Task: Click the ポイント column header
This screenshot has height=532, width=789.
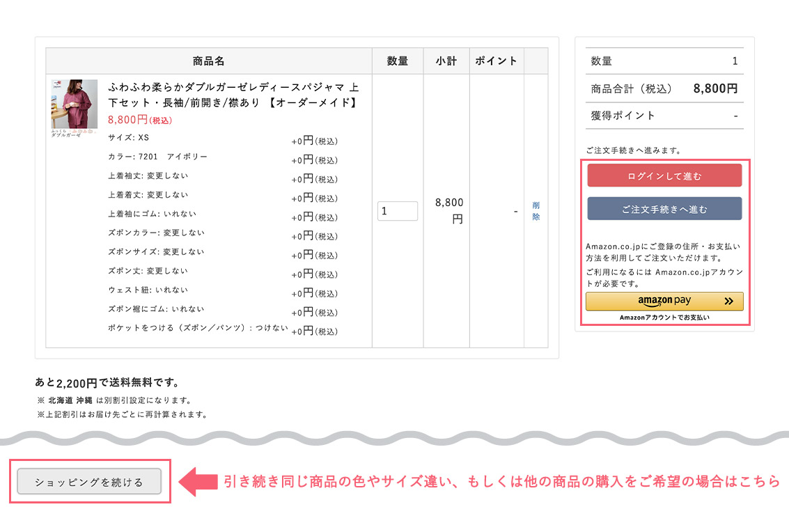Action: pyautogui.click(x=497, y=61)
